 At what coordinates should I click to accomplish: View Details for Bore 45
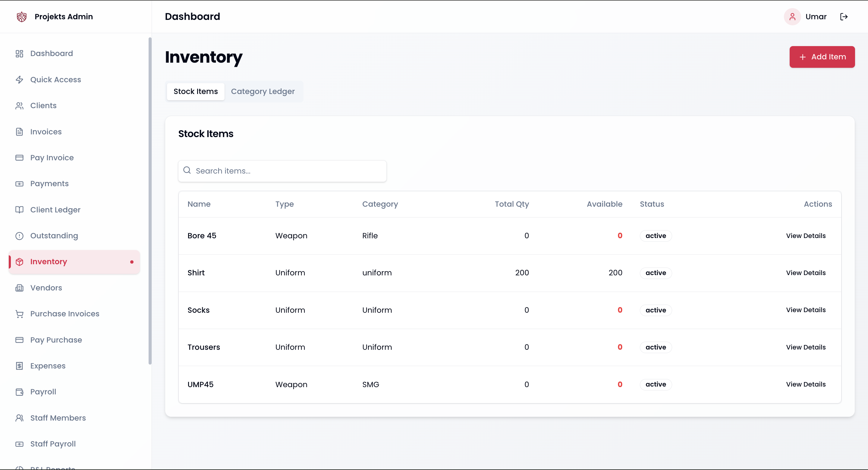point(806,236)
